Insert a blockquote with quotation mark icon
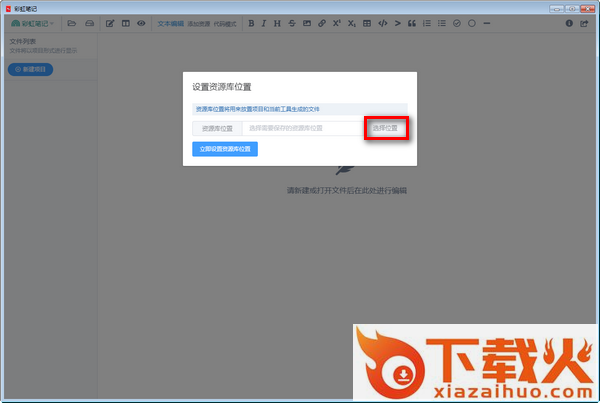Viewport: 600px width, 403px height. point(412,23)
